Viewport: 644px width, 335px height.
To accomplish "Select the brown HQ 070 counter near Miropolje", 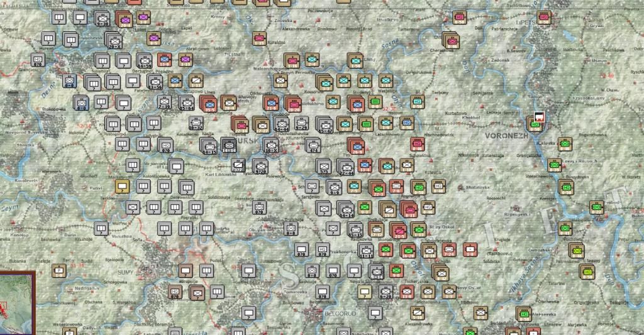I will (x=175, y=292).
